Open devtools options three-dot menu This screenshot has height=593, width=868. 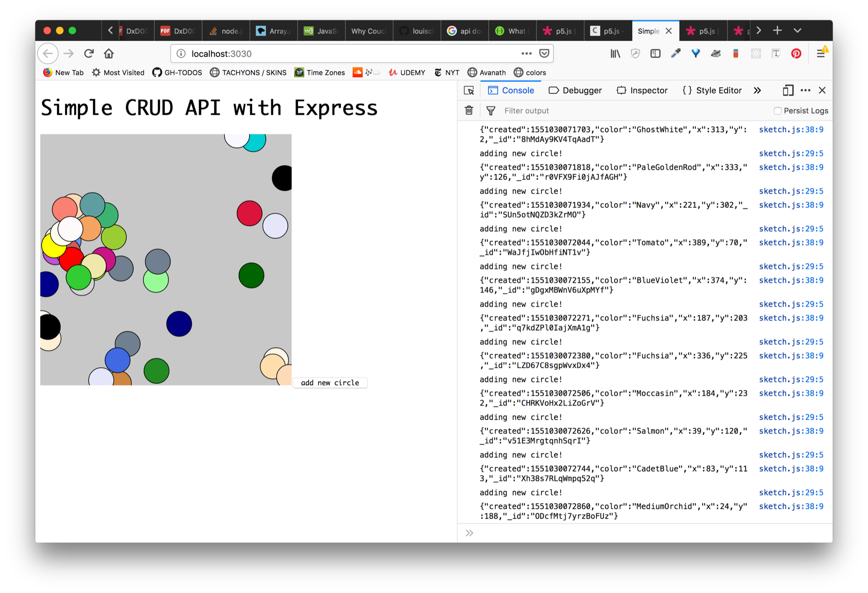point(806,90)
